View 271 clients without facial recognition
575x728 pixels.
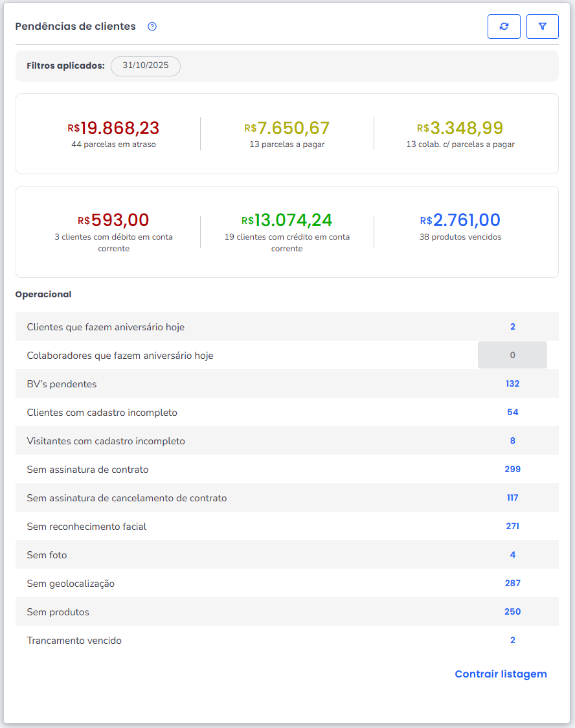tap(512, 527)
